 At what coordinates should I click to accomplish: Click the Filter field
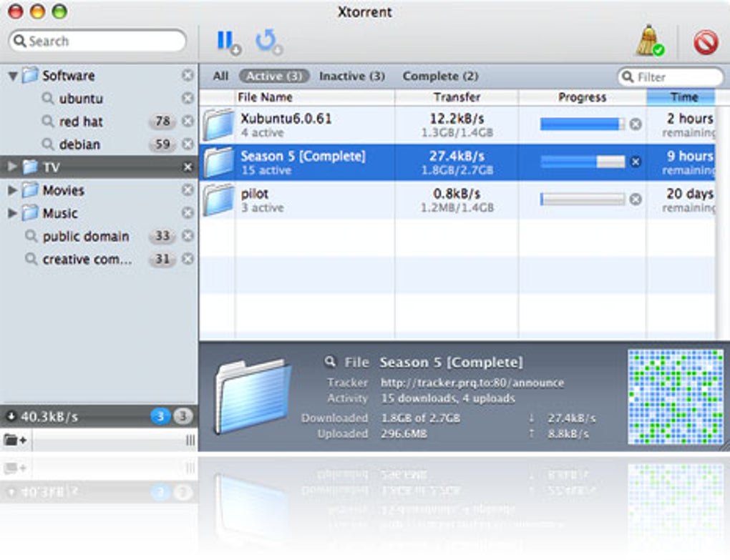[x=671, y=77]
